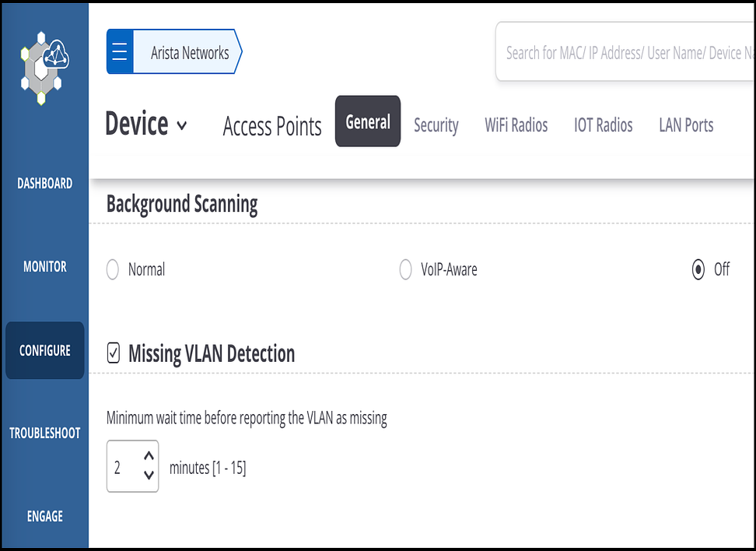Open the Engage section in the sidebar
This screenshot has height=551, width=756.
point(44,516)
